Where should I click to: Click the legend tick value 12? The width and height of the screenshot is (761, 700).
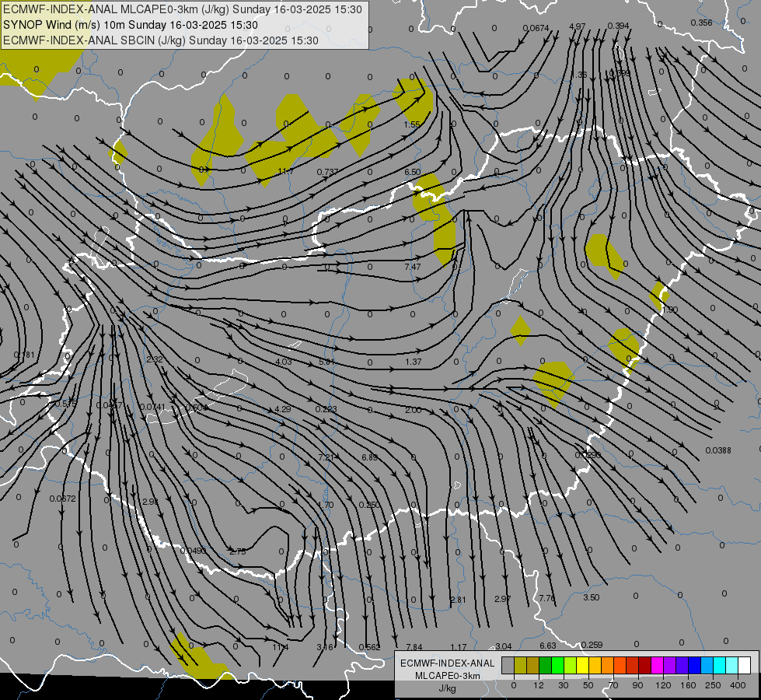[x=538, y=685]
